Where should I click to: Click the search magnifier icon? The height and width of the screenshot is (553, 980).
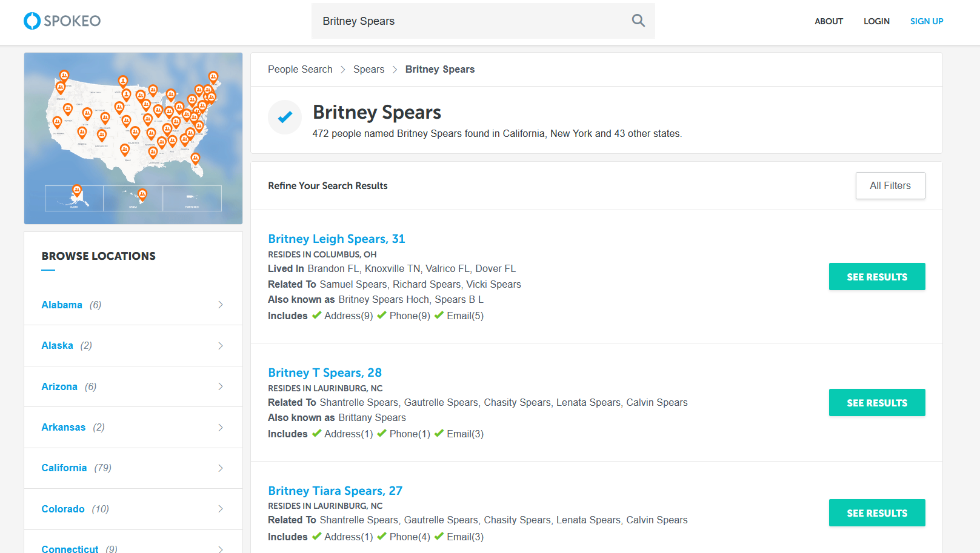(x=638, y=21)
